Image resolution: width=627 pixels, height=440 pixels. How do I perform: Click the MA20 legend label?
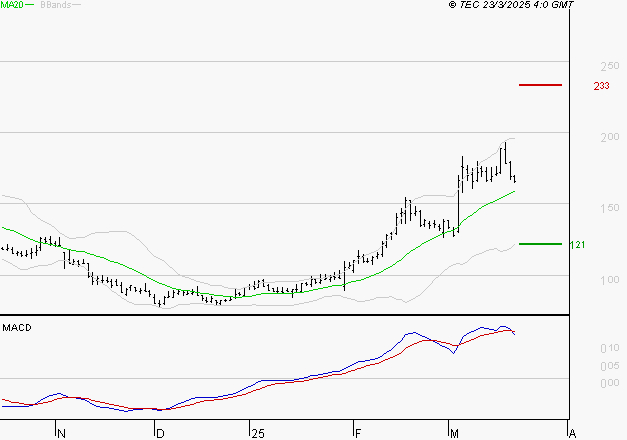(x=12, y=5)
